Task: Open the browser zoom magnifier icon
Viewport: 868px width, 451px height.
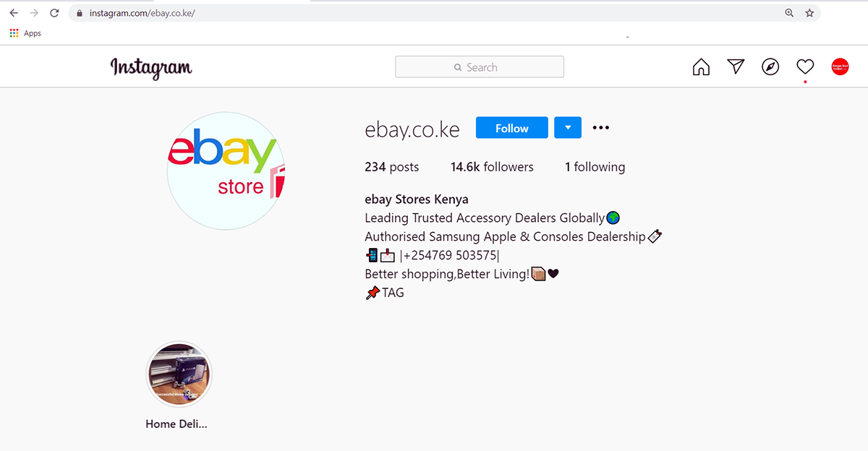Action: click(x=789, y=13)
